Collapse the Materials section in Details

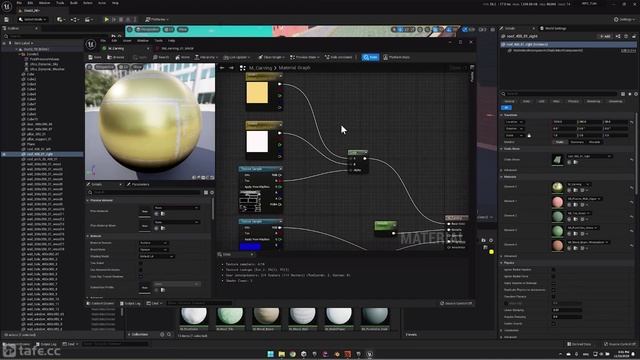tap(502, 177)
